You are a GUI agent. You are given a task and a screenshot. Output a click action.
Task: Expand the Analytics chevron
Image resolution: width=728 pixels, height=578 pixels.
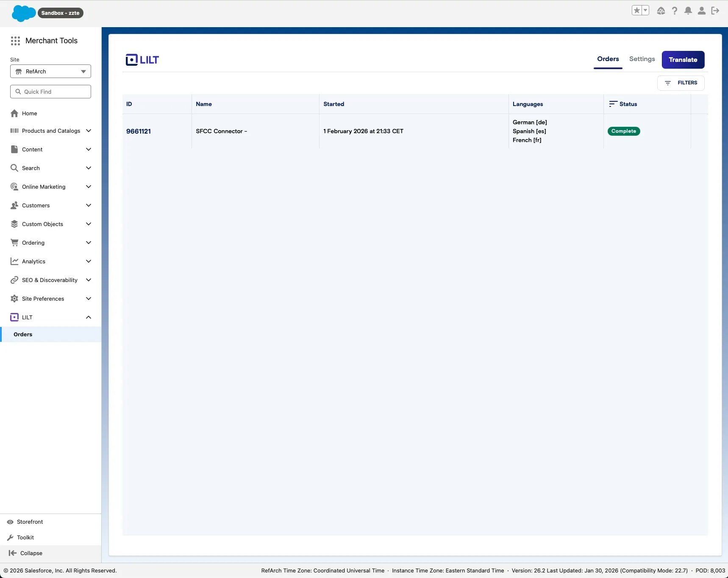click(89, 261)
